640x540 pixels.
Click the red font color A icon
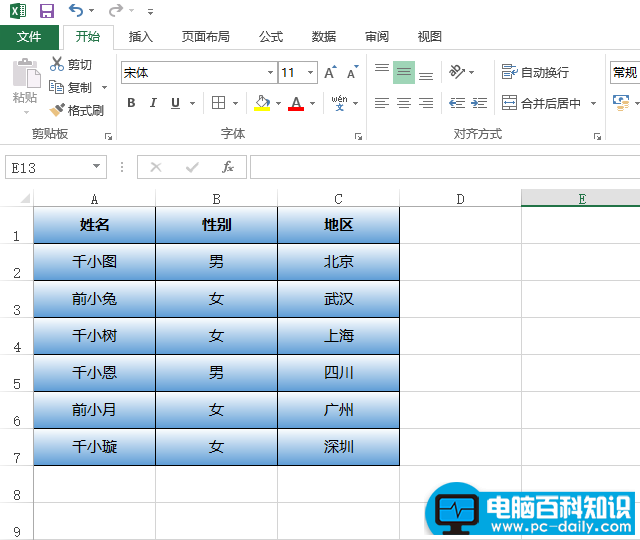pos(296,103)
